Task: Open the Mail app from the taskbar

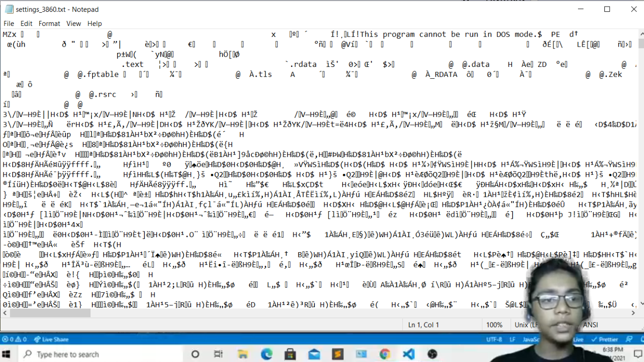Action: (314, 354)
